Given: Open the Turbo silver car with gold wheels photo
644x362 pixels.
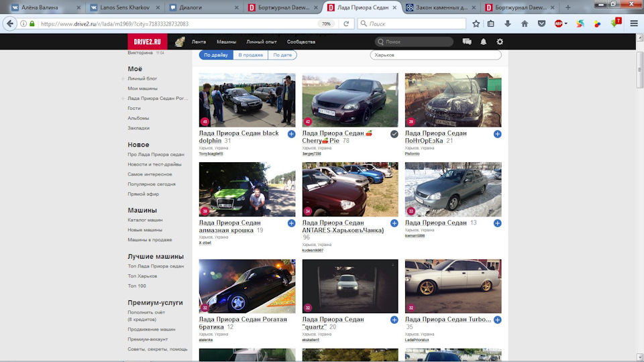Looking at the screenshot, I should [x=453, y=286].
